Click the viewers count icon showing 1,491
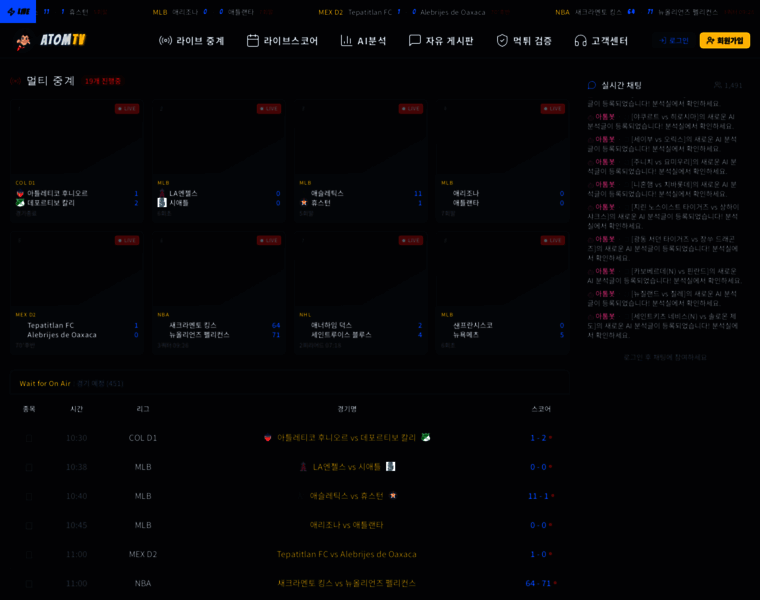The image size is (760, 600). 717,85
